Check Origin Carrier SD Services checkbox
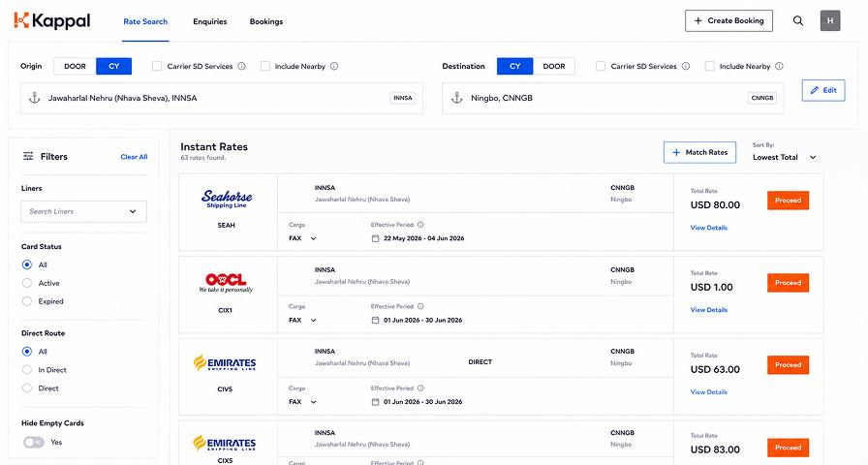Image resolution: width=868 pixels, height=465 pixels. [157, 66]
